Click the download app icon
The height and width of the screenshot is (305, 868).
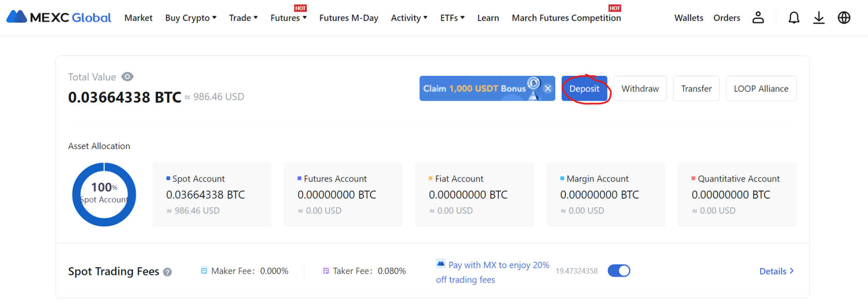[819, 17]
